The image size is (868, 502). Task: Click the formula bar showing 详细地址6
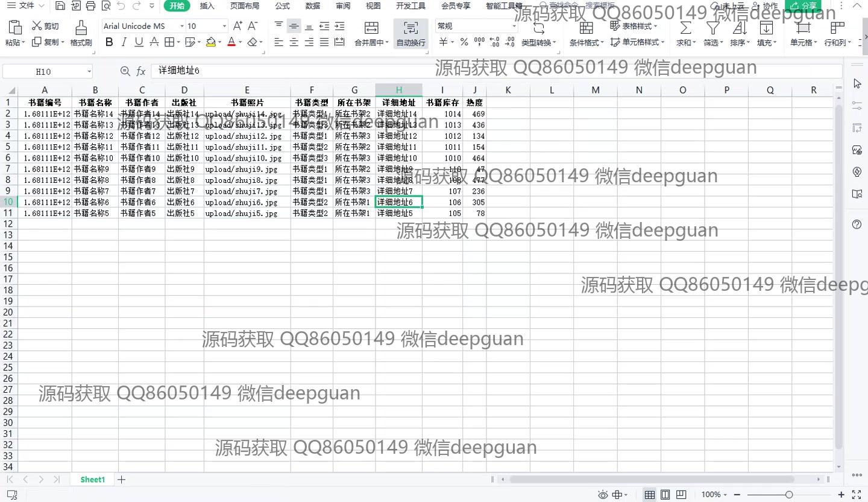(x=422, y=71)
